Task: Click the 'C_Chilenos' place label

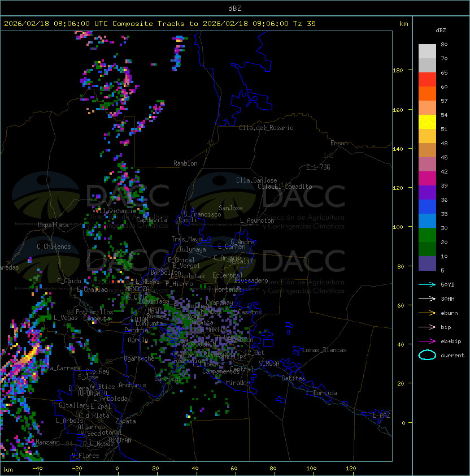Action: tap(54, 246)
